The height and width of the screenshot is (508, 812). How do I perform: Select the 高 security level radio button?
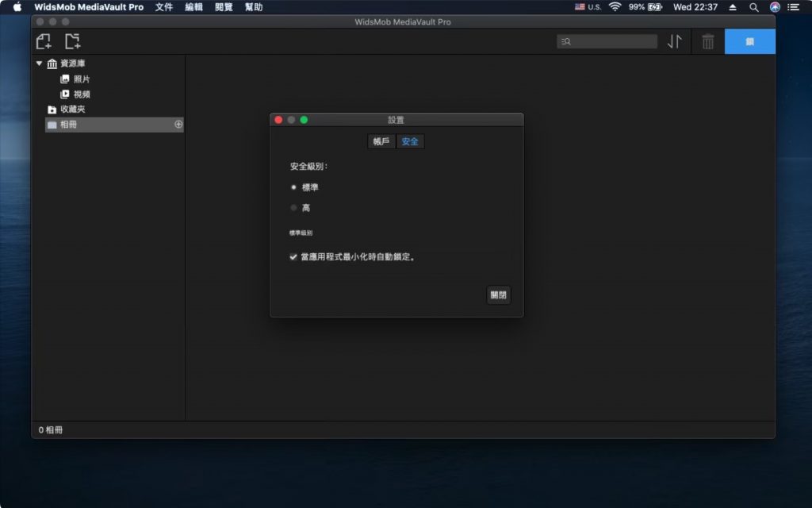click(x=293, y=208)
